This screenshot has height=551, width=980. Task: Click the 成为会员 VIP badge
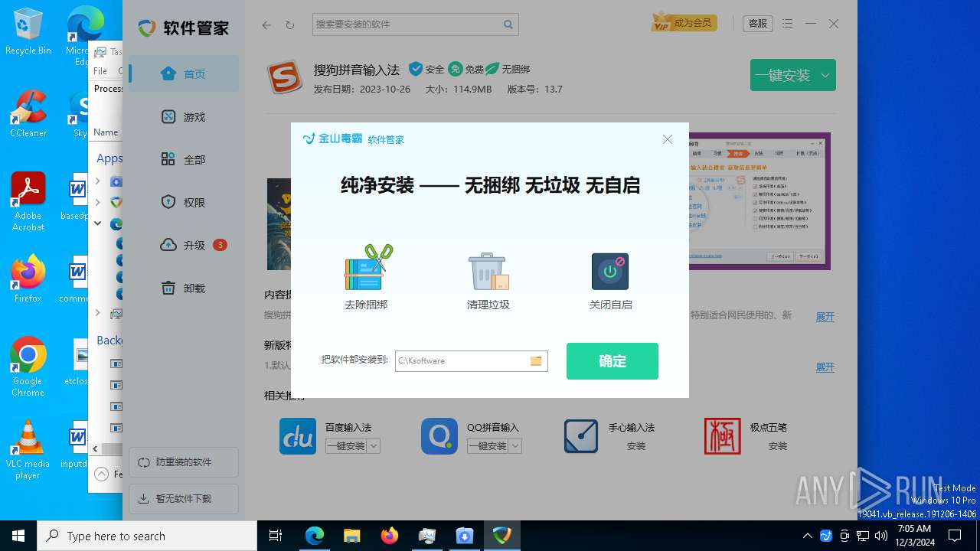coord(684,23)
